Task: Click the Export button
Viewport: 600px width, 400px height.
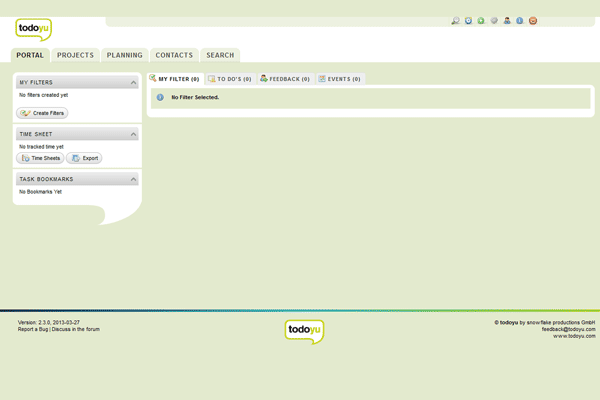Action: (85, 158)
